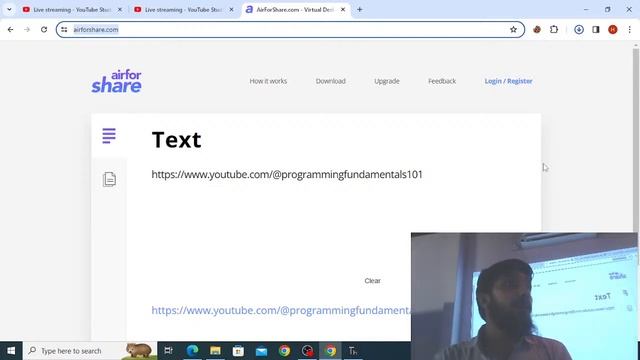Open the red round app icon on taskbar
Image resolution: width=640 pixels, height=360 pixels.
tap(307, 351)
